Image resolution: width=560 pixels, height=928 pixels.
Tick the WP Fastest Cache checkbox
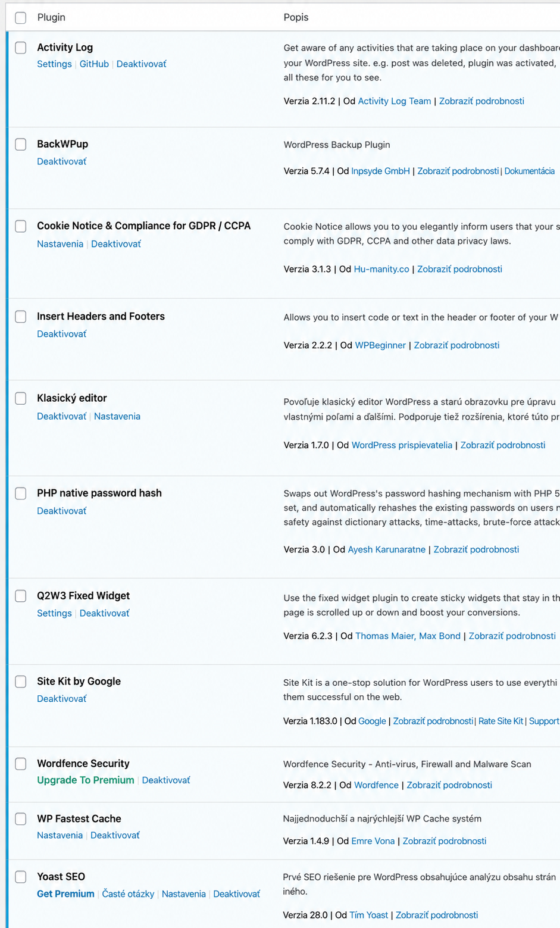pos(21,819)
